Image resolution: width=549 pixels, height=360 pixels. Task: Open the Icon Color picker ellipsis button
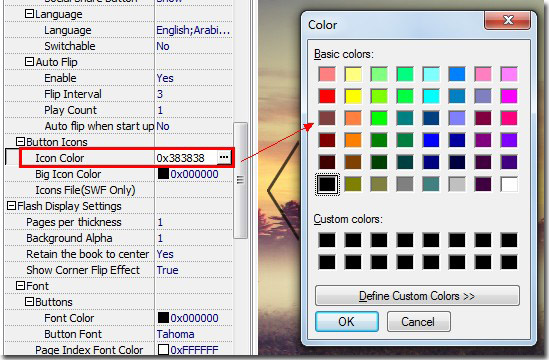pyautogui.click(x=224, y=157)
